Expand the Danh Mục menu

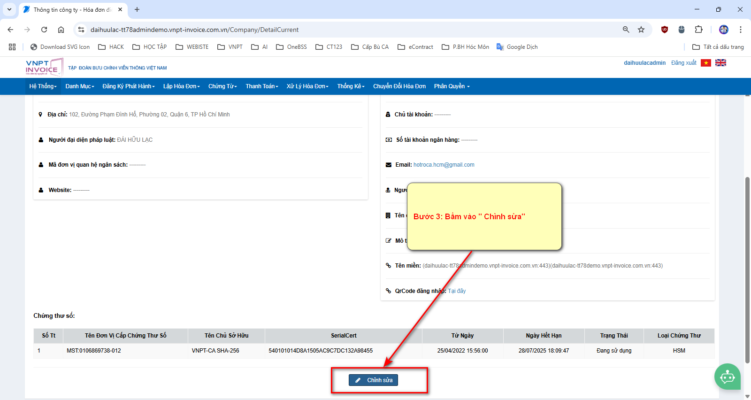click(x=80, y=86)
